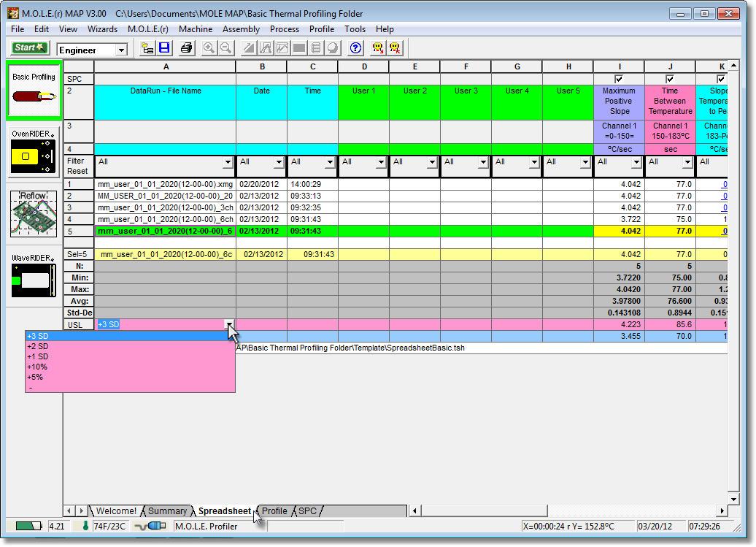The width and height of the screenshot is (756, 547).
Task: Select the peak curve toolbar icon
Action: coord(266,47)
